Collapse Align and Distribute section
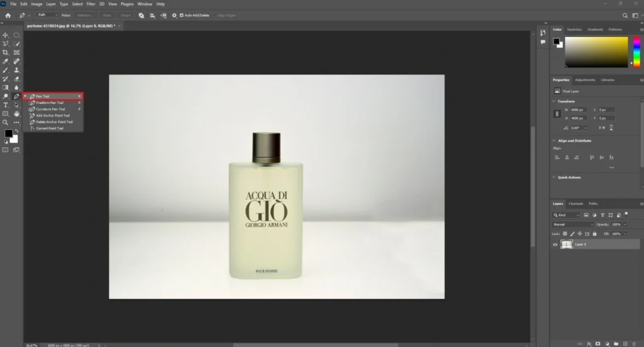This screenshot has height=347, width=644. point(553,140)
